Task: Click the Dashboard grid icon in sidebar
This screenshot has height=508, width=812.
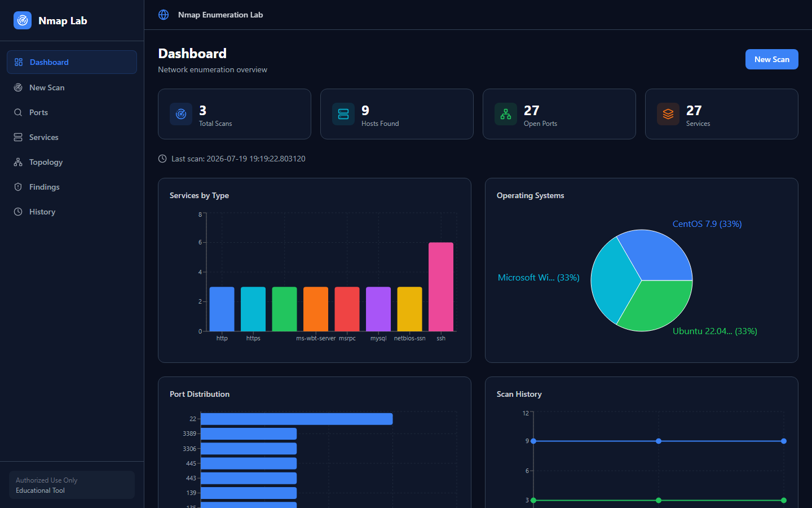Action: click(19, 62)
